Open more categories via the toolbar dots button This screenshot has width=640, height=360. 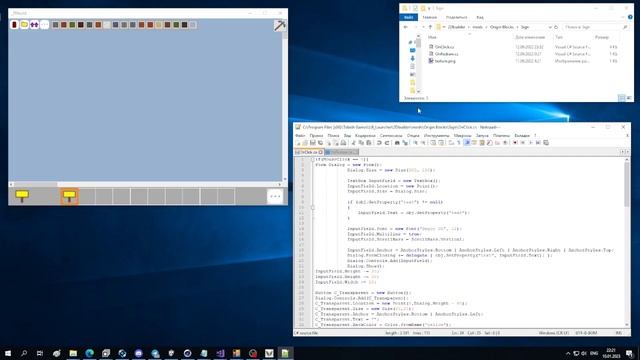click(x=44, y=25)
